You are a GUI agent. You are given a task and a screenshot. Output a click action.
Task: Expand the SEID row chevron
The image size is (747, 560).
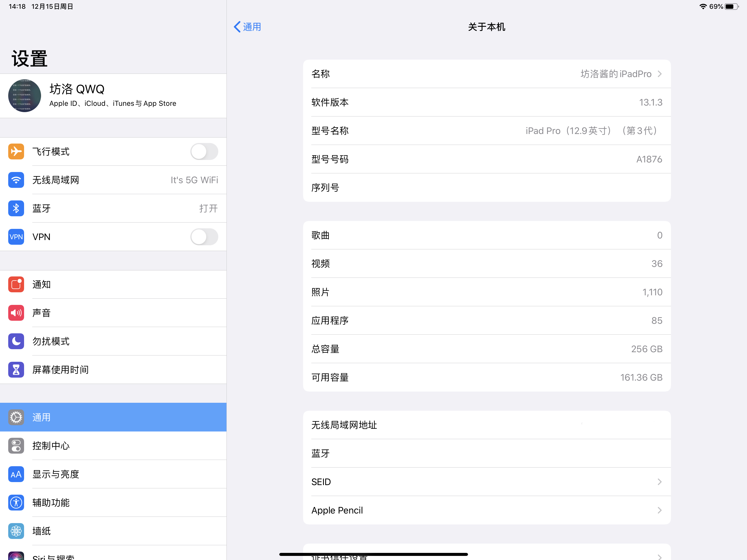660,482
